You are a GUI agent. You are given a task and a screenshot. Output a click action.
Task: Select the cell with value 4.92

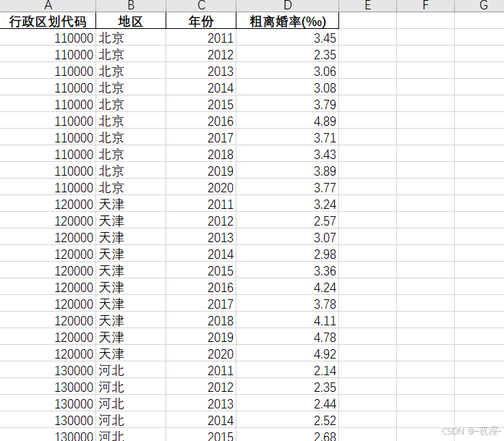pos(288,354)
